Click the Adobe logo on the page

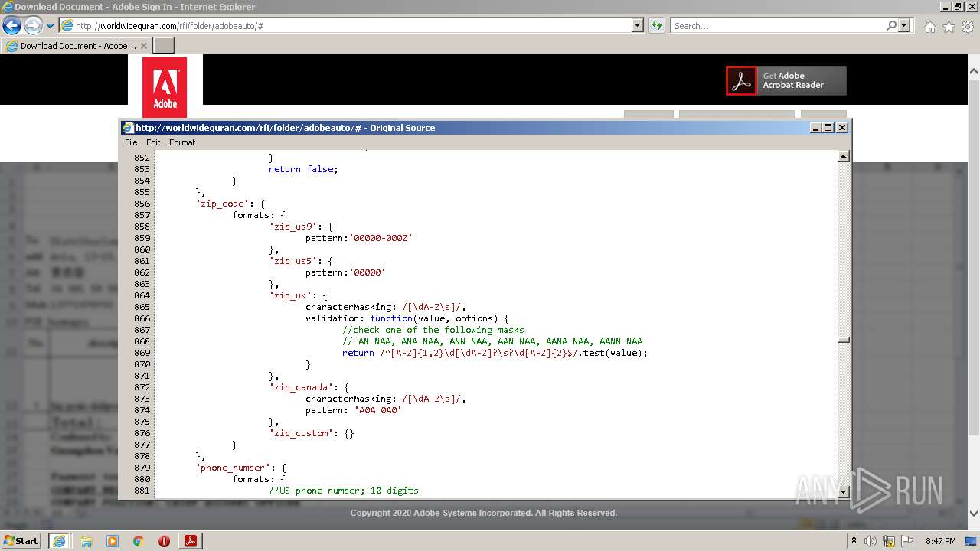(165, 87)
